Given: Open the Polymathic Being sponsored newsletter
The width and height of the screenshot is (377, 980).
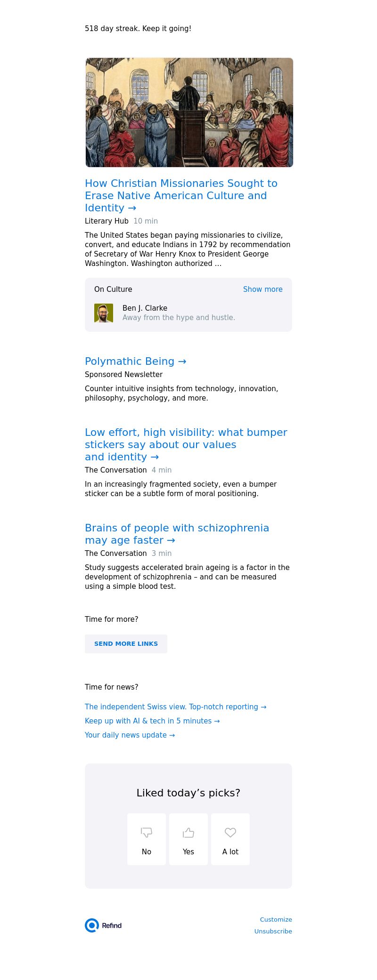Looking at the screenshot, I should (x=135, y=361).
